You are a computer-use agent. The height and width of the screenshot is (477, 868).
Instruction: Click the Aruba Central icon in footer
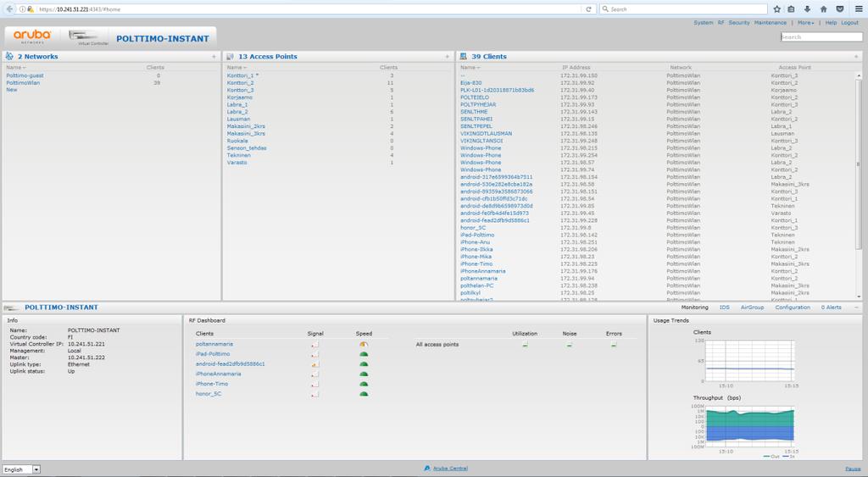click(x=427, y=469)
